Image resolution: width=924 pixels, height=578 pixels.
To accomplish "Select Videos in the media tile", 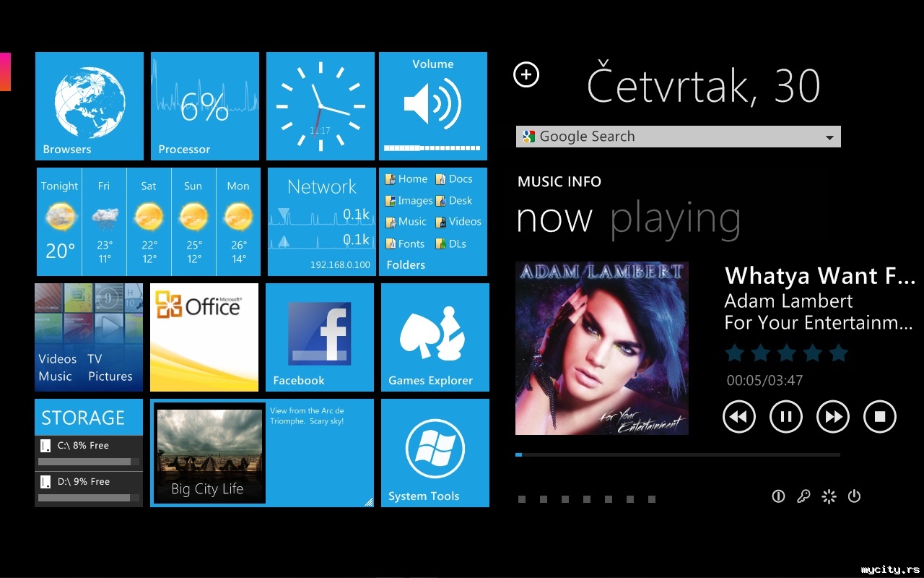I will point(58,359).
